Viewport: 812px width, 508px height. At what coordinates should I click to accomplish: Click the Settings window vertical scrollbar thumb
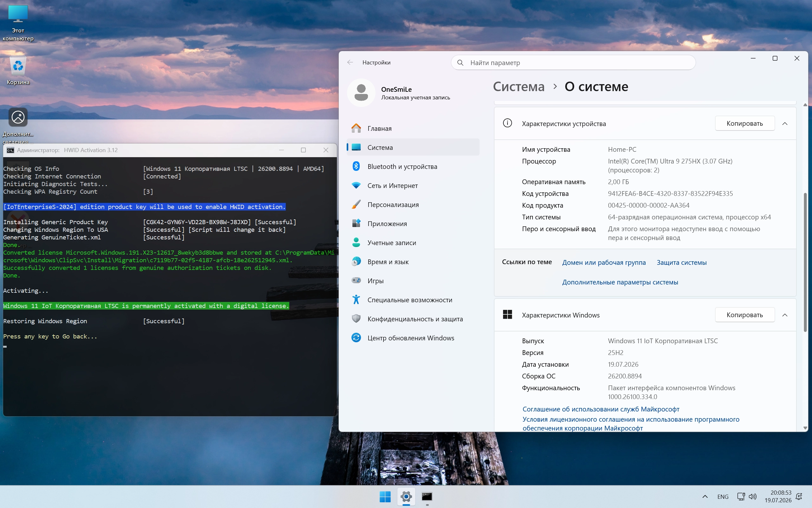coord(805,262)
